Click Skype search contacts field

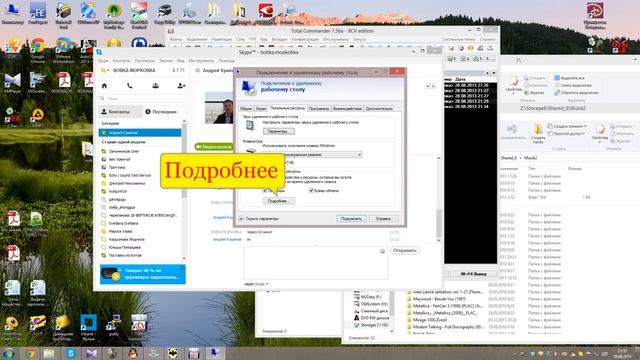tap(141, 99)
